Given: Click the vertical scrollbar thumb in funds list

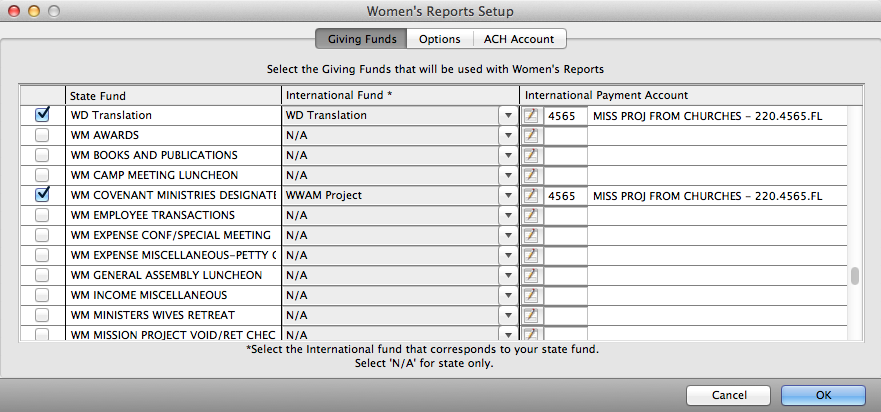Looking at the screenshot, I should pyautogui.click(x=854, y=277).
